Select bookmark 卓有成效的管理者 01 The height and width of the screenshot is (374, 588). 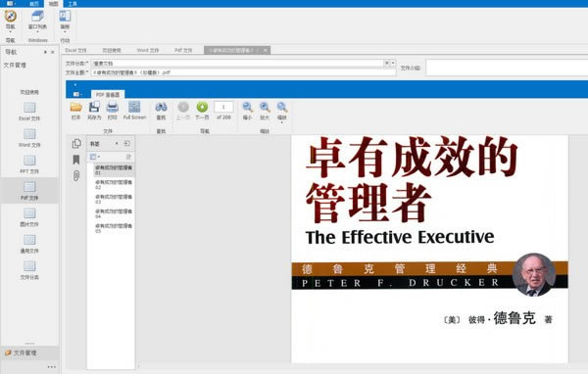coord(114,170)
